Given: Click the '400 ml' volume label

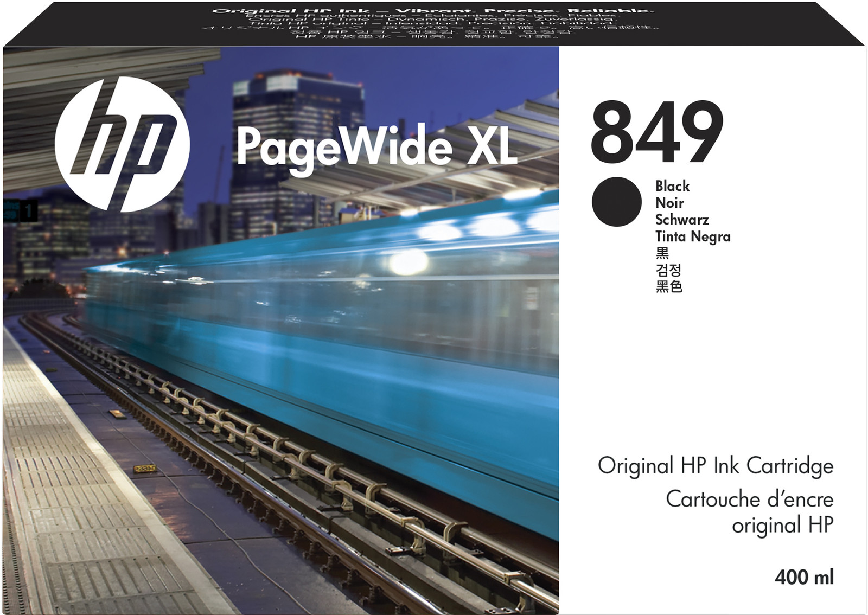Looking at the screenshot, I should tap(804, 577).
